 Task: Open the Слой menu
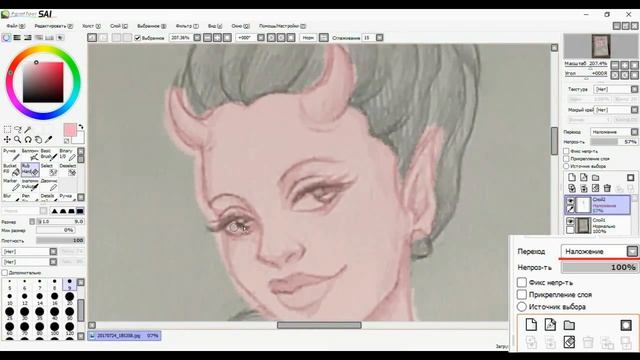click(119, 26)
